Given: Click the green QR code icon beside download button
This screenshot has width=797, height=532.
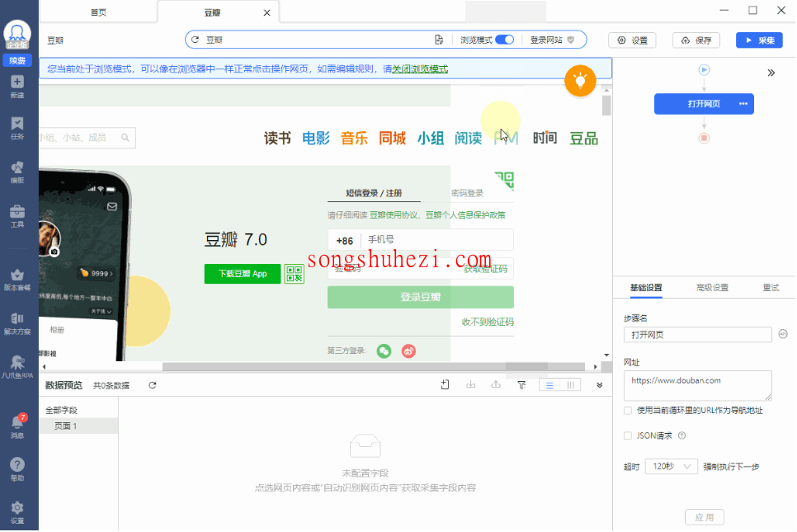Looking at the screenshot, I should tap(294, 273).
